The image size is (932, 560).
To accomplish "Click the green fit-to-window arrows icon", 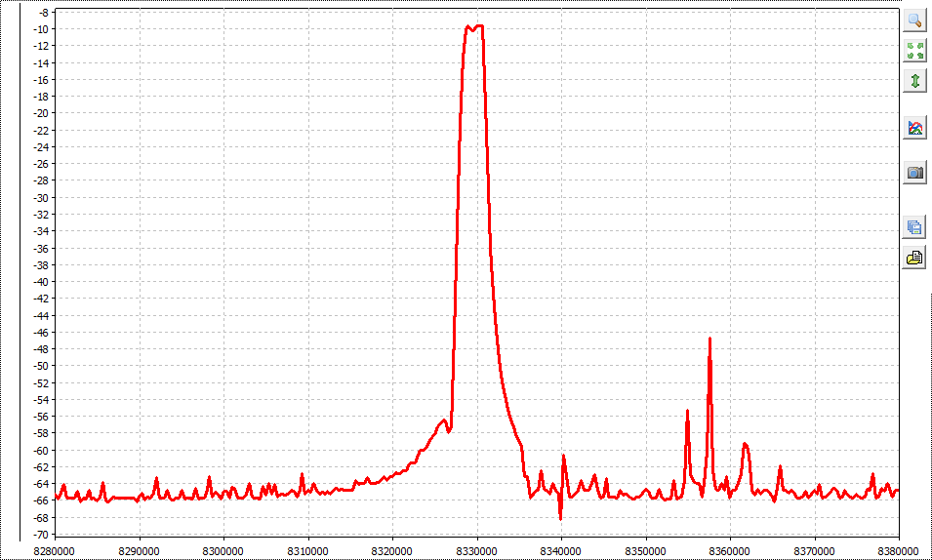I will 914,51.
